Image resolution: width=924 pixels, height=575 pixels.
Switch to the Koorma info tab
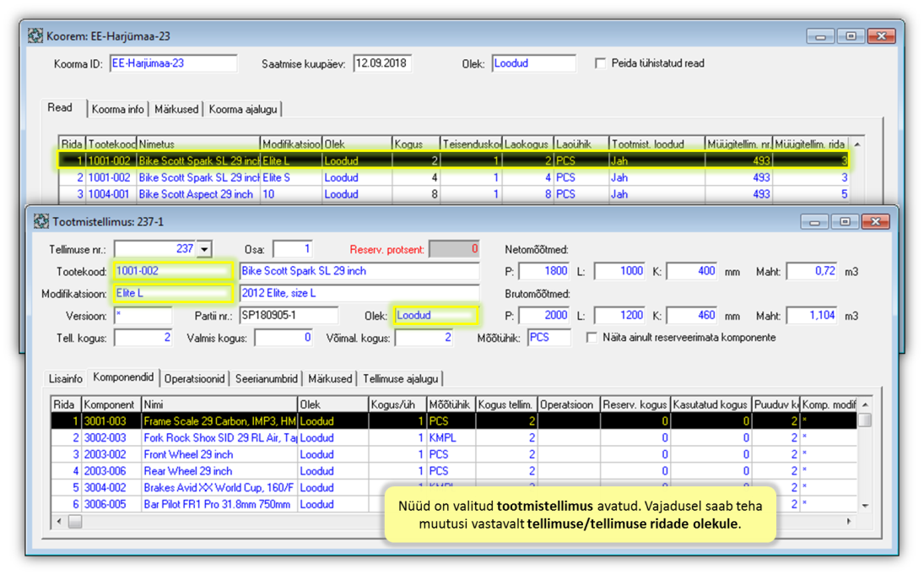pyautogui.click(x=118, y=109)
